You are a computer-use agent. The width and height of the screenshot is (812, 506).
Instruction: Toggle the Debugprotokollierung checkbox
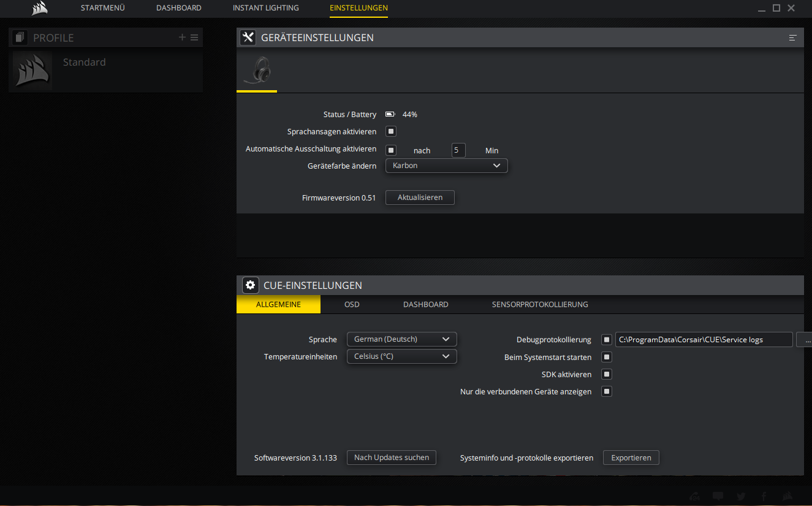click(607, 340)
